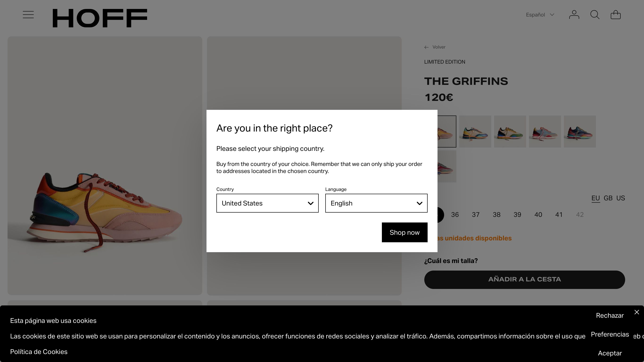Open the ¿Cuál es mi talla? link
This screenshot has height=362, width=644.
(x=451, y=260)
